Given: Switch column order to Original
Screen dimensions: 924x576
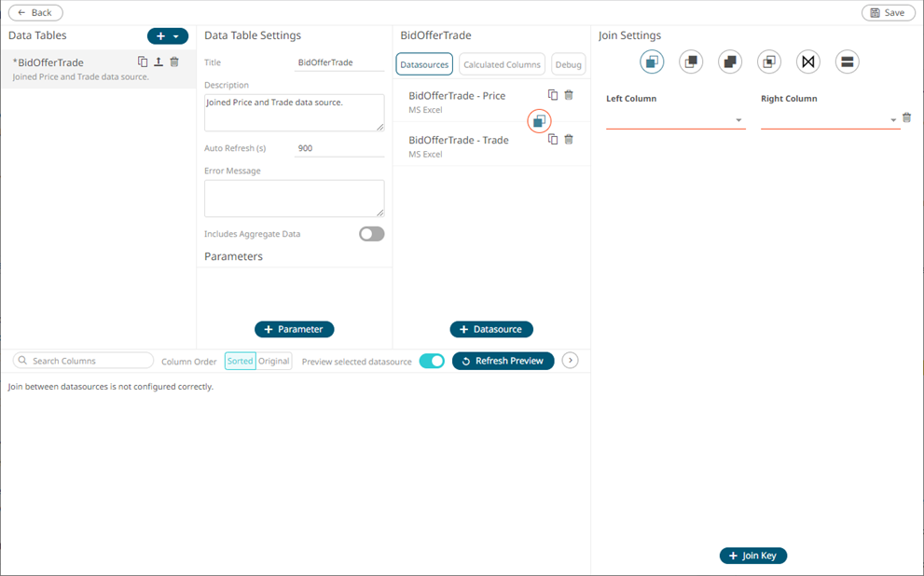Looking at the screenshot, I should pyautogui.click(x=274, y=361).
